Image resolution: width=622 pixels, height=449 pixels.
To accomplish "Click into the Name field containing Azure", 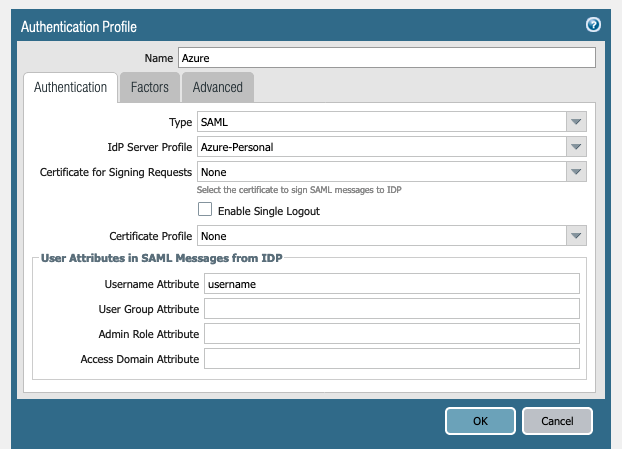I will coord(387,58).
